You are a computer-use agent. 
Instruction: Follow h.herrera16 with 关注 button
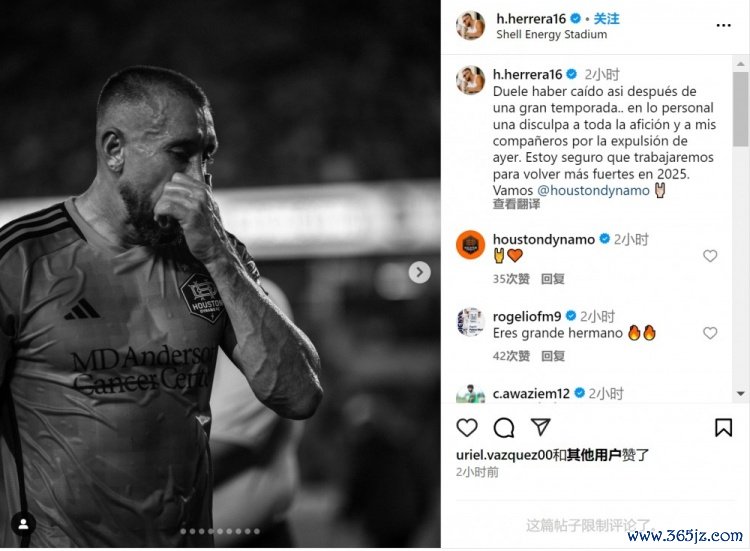click(x=606, y=19)
